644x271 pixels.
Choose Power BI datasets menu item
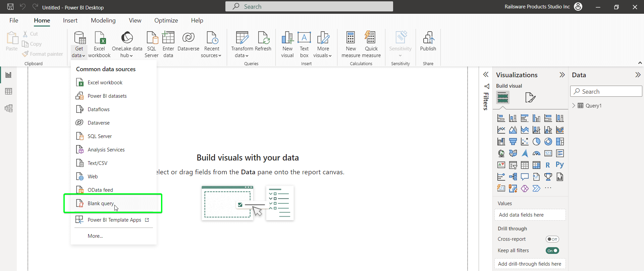(x=113, y=96)
